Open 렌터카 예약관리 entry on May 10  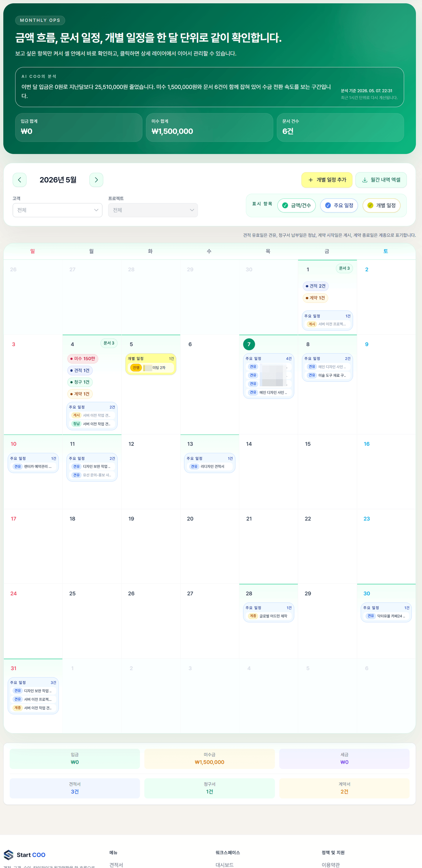click(33, 467)
